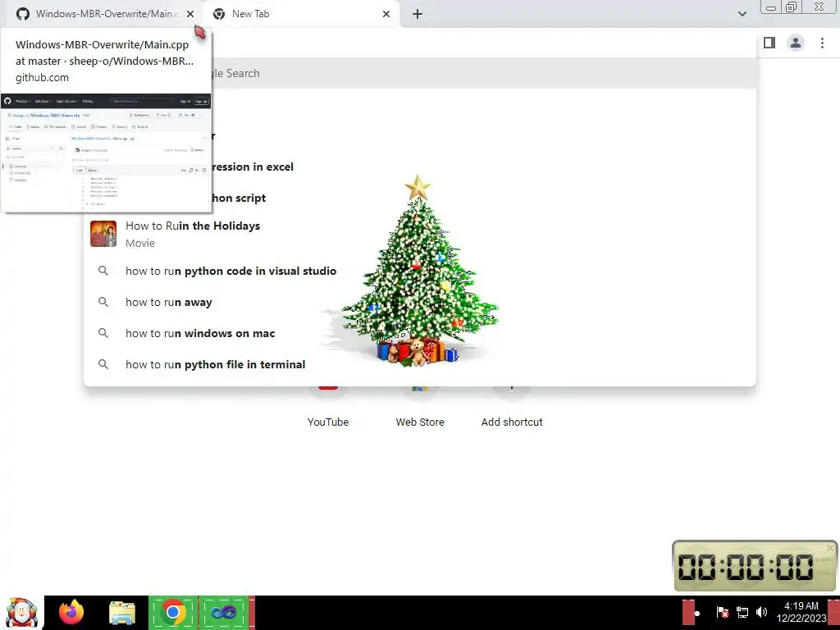Choose 'How to Ruin the Holidays' movie suggestion
Viewport: 840px width, 630px height.
tap(420, 234)
